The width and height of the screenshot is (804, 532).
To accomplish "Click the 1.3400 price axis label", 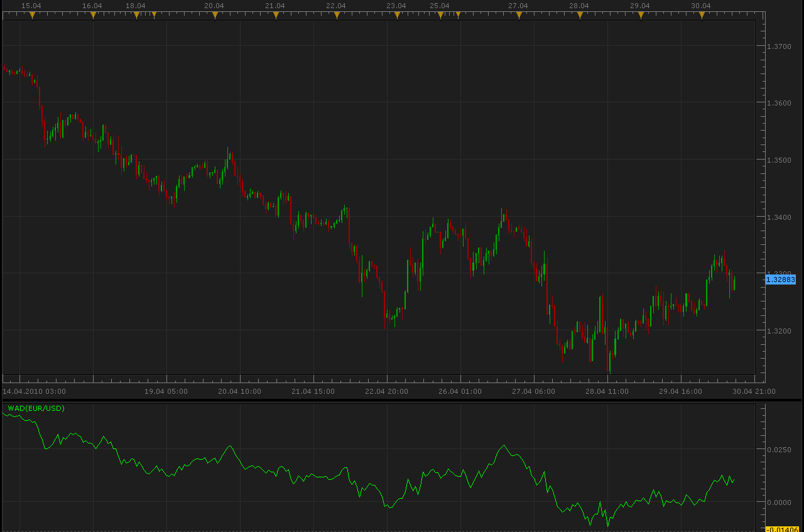I will click(x=780, y=217).
